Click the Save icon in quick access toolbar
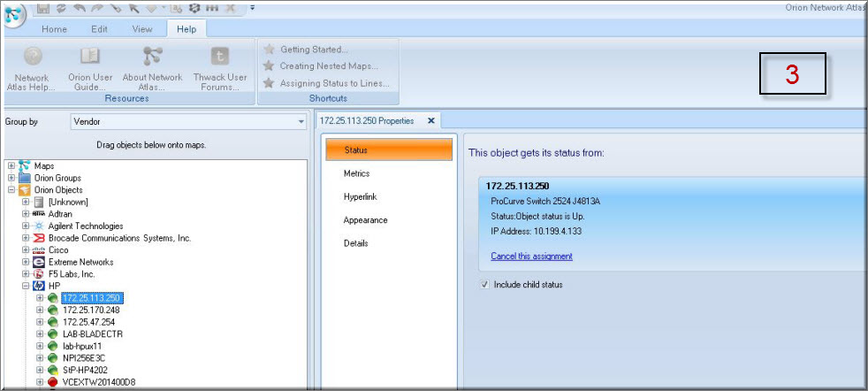868x391 pixels. point(45,8)
